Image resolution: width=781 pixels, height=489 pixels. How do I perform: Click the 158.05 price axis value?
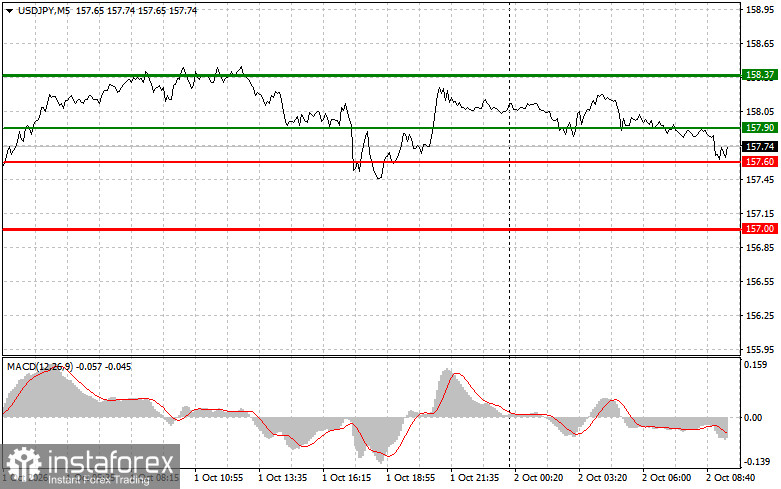[x=760, y=112]
